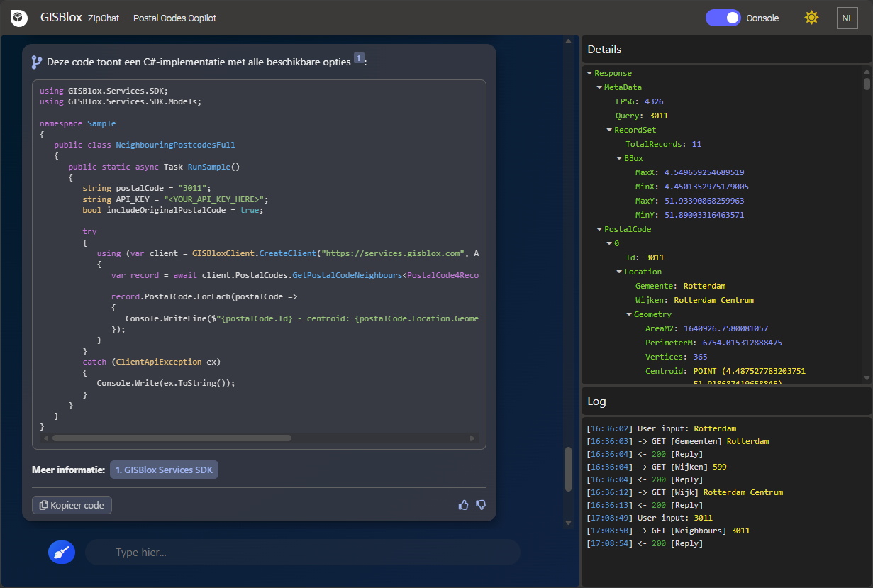This screenshot has width=873, height=588.
Task: Collapse the Location node
Action: [x=619, y=272]
